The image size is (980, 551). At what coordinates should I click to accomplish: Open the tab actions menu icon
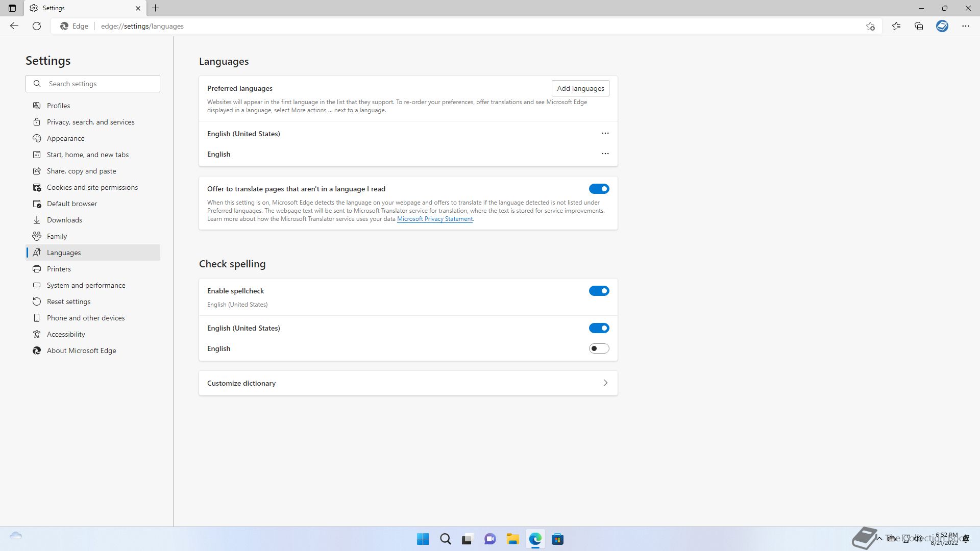pyautogui.click(x=12, y=8)
